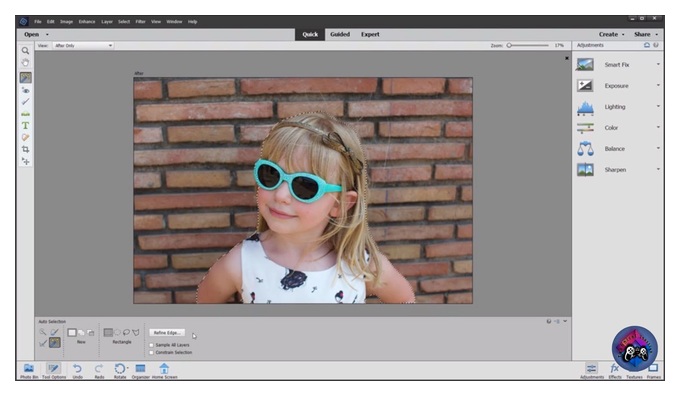The image size is (680, 396).
Task: Open the Layer menu
Action: (x=107, y=22)
